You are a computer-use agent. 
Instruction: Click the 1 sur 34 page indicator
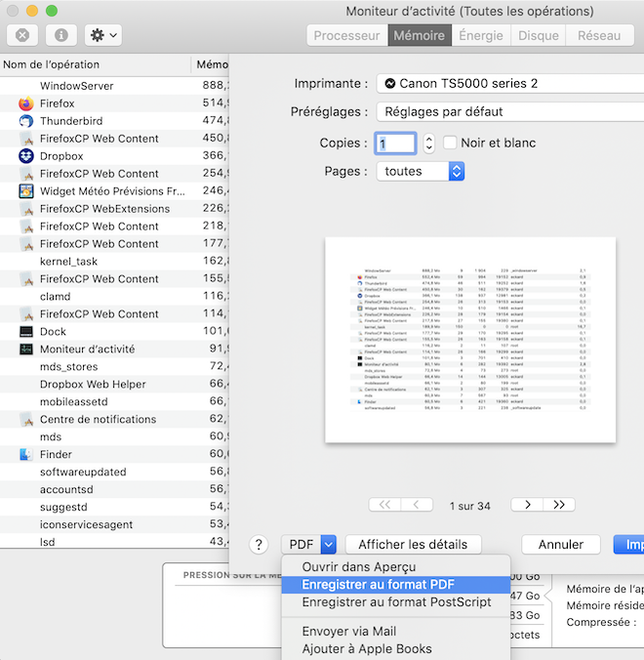click(x=470, y=506)
